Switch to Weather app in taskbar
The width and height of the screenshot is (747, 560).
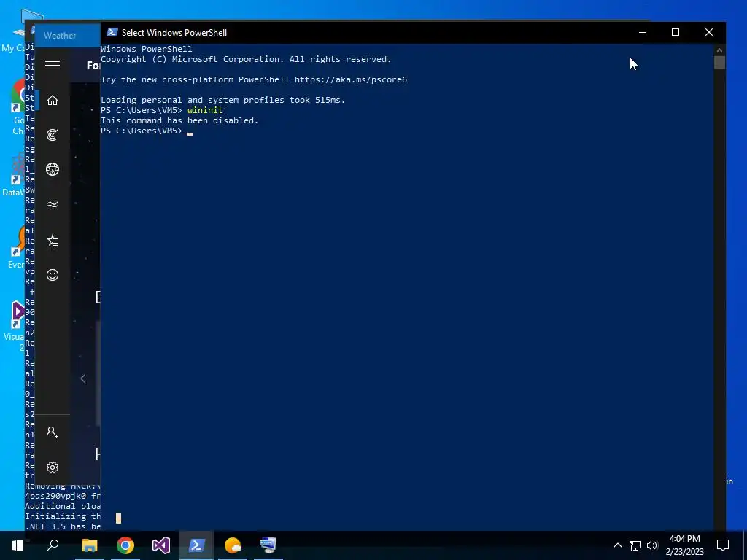pyautogui.click(x=233, y=545)
